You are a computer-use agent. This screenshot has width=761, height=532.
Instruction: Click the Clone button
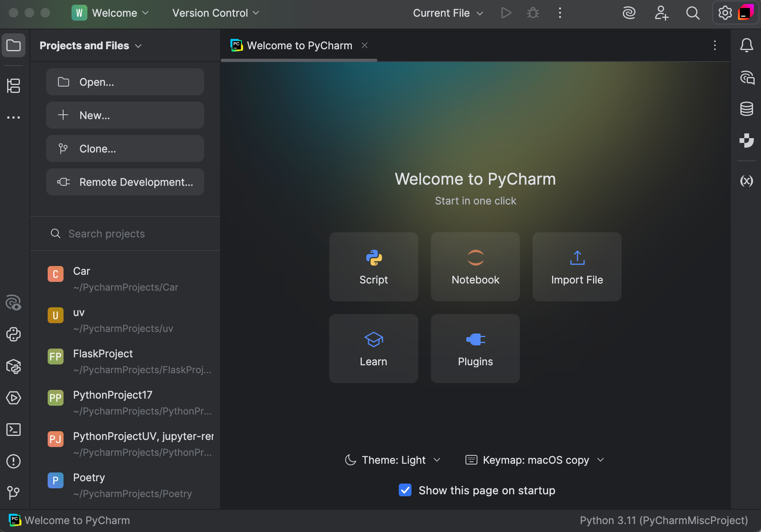pos(125,148)
